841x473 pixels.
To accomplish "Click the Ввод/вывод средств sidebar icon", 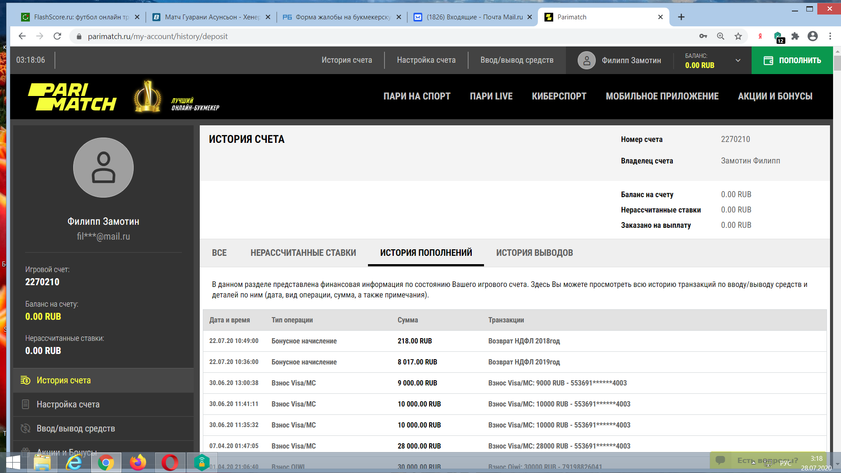I will pyautogui.click(x=25, y=428).
